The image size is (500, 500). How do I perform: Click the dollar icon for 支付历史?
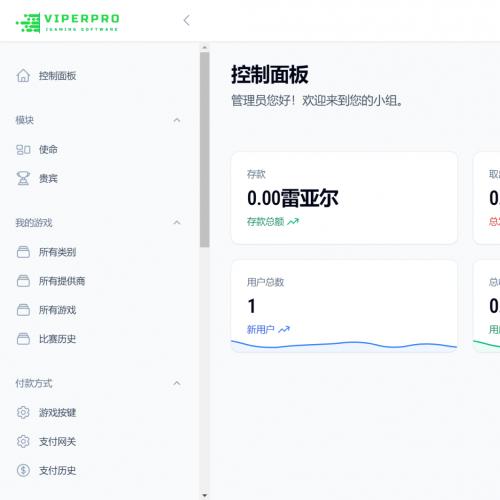point(23,471)
